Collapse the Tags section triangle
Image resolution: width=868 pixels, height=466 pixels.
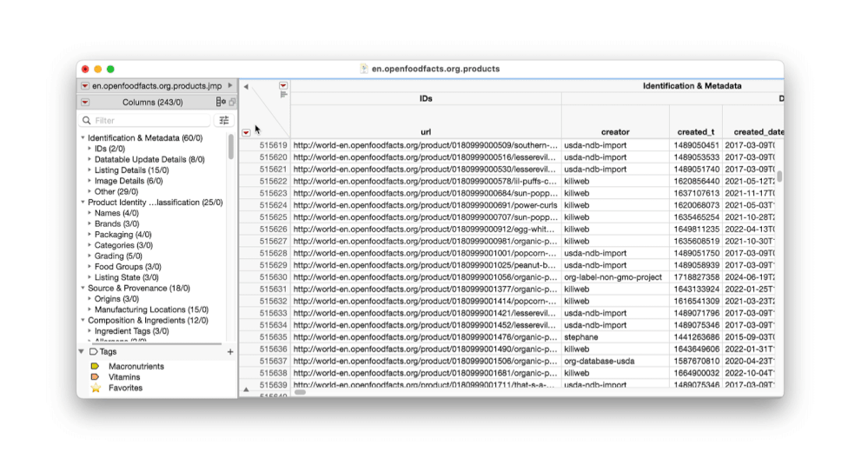click(82, 352)
